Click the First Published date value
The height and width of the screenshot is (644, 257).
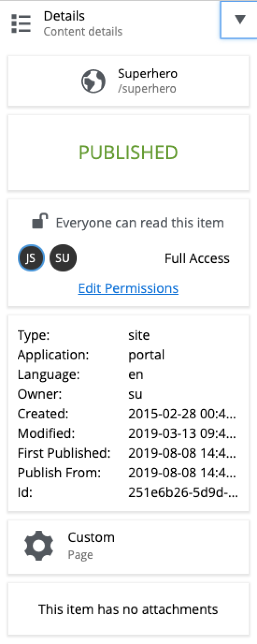click(x=182, y=453)
